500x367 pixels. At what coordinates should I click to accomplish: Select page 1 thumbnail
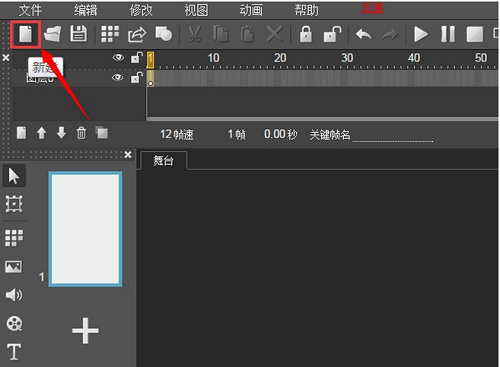click(85, 229)
